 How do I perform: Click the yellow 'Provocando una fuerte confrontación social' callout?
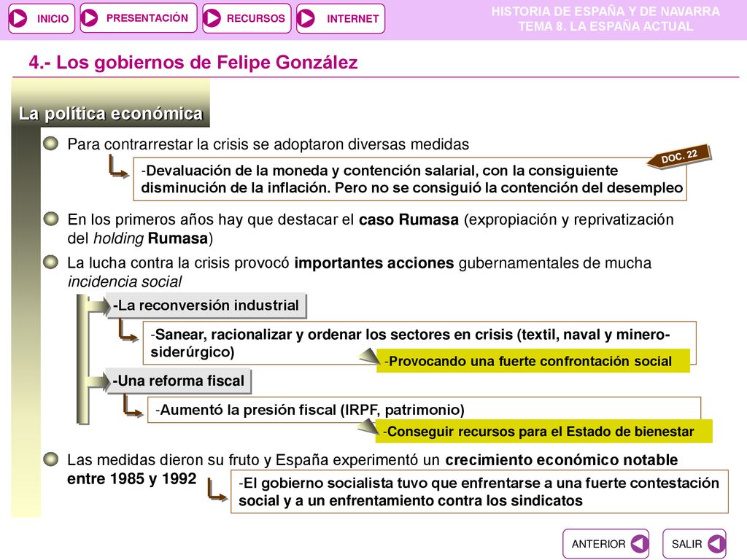pos(533,361)
